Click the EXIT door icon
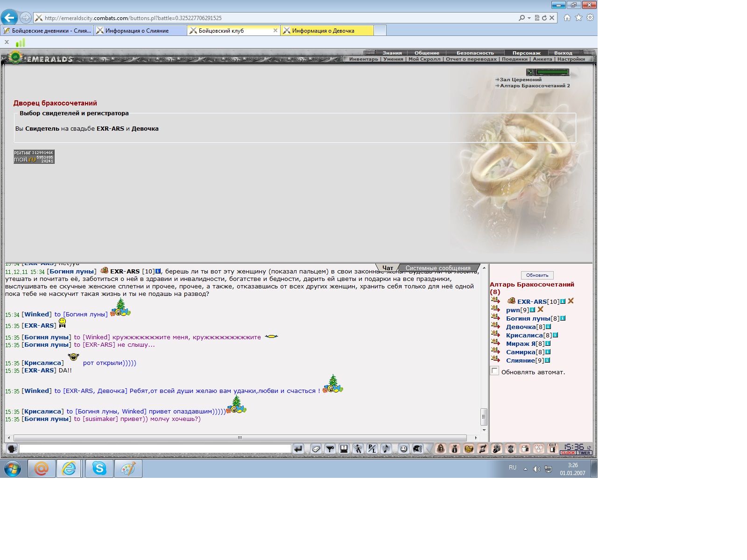Image resolution: width=747 pixels, height=560 pixels. (553, 448)
